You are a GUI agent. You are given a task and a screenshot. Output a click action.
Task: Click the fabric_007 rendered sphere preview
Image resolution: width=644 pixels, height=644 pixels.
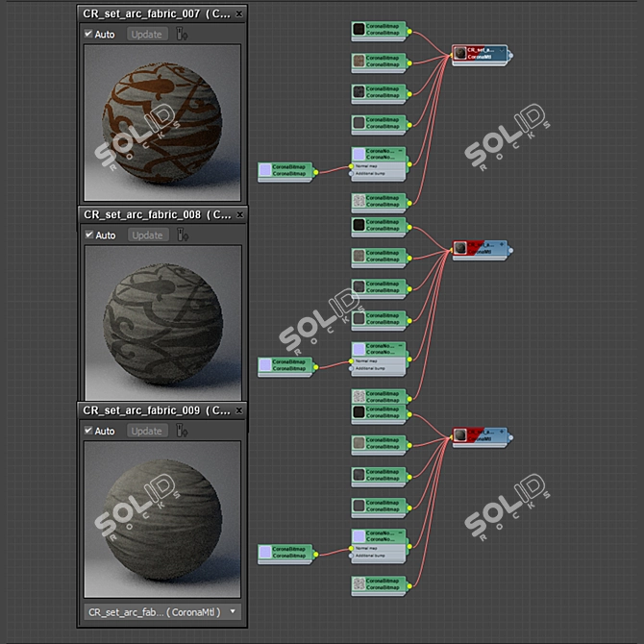click(x=162, y=122)
